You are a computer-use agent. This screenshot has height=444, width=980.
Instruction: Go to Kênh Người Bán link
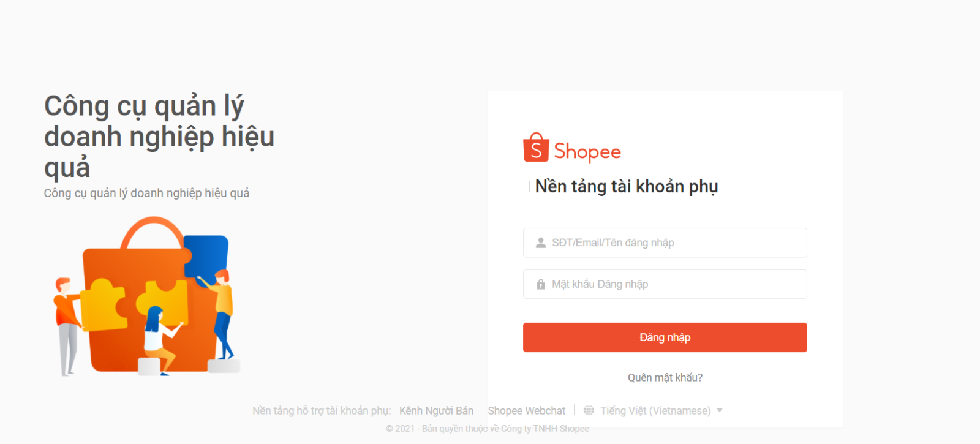[x=436, y=410]
